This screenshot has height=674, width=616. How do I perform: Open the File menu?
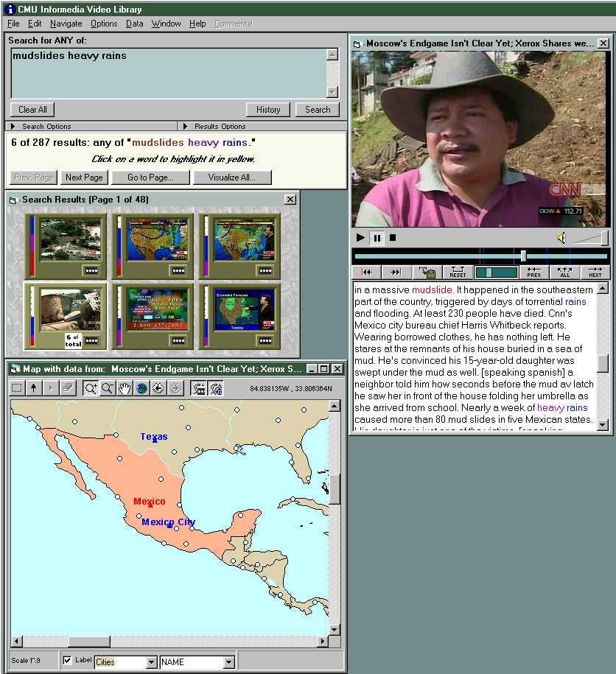13,24
